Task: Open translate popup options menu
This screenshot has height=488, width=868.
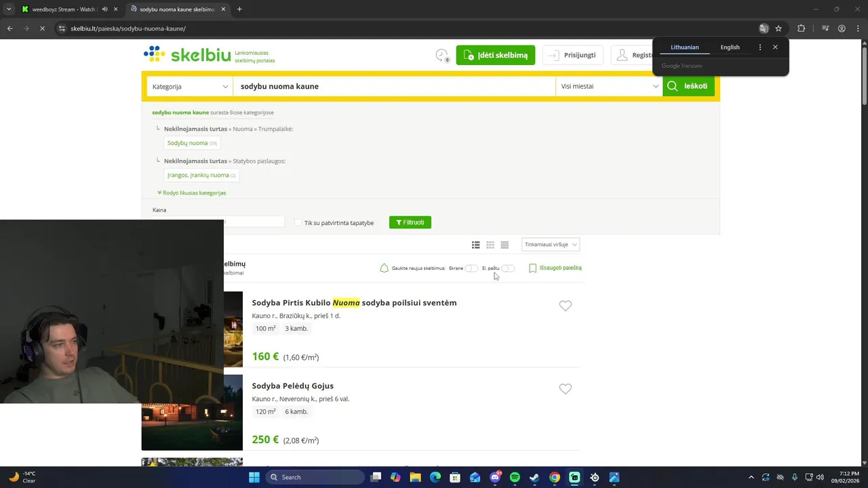Action: (x=759, y=47)
